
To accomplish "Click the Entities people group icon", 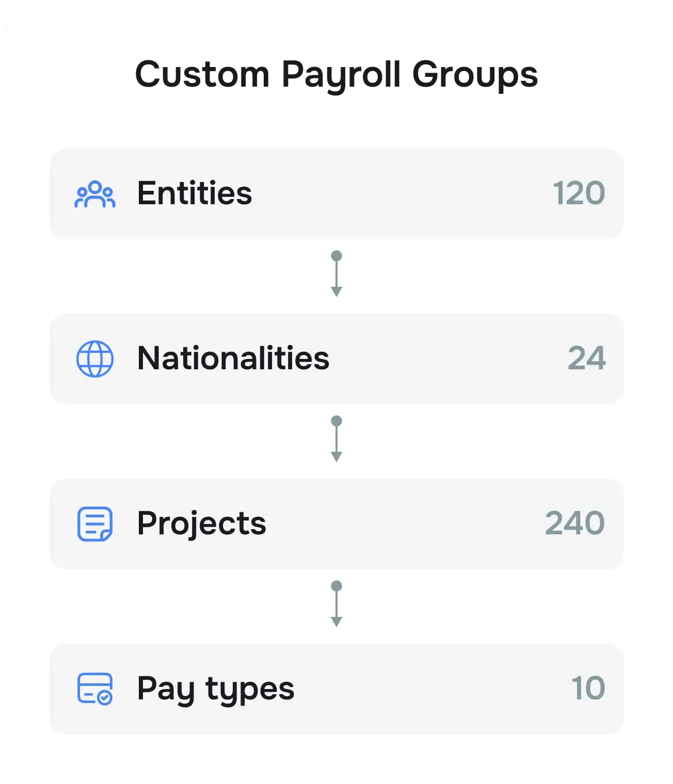I will (x=95, y=194).
